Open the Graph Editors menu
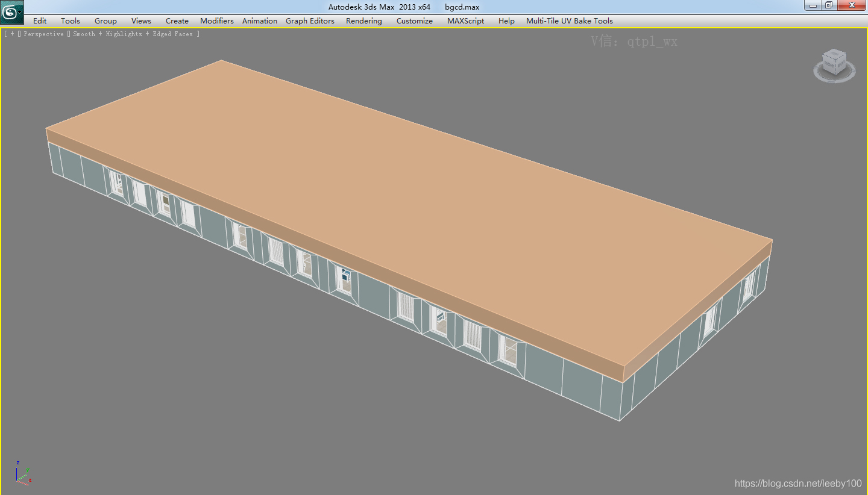This screenshot has height=495, width=868. pos(310,20)
